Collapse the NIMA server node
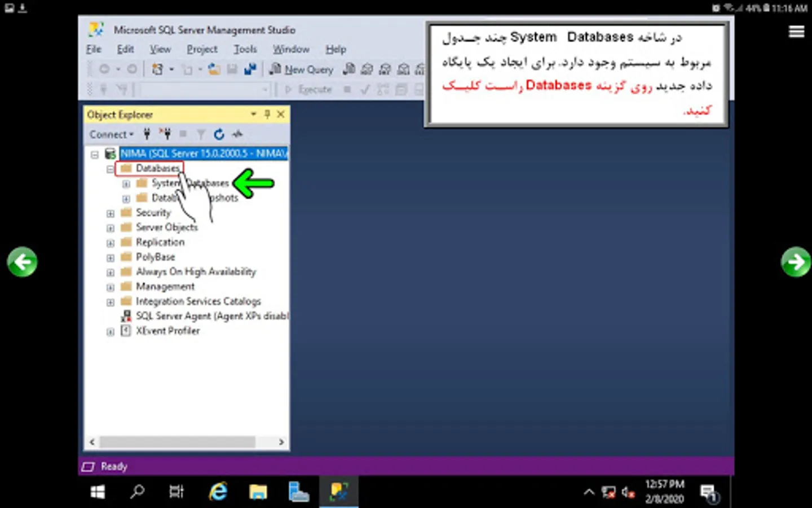This screenshot has width=812, height=508. pyautogui.click(x=95, y=154)
